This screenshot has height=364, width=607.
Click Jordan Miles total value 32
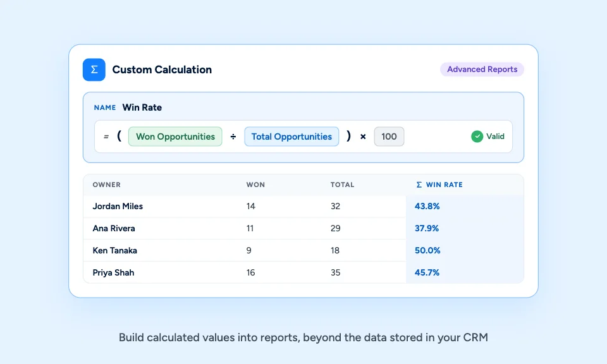coord(335,206)
